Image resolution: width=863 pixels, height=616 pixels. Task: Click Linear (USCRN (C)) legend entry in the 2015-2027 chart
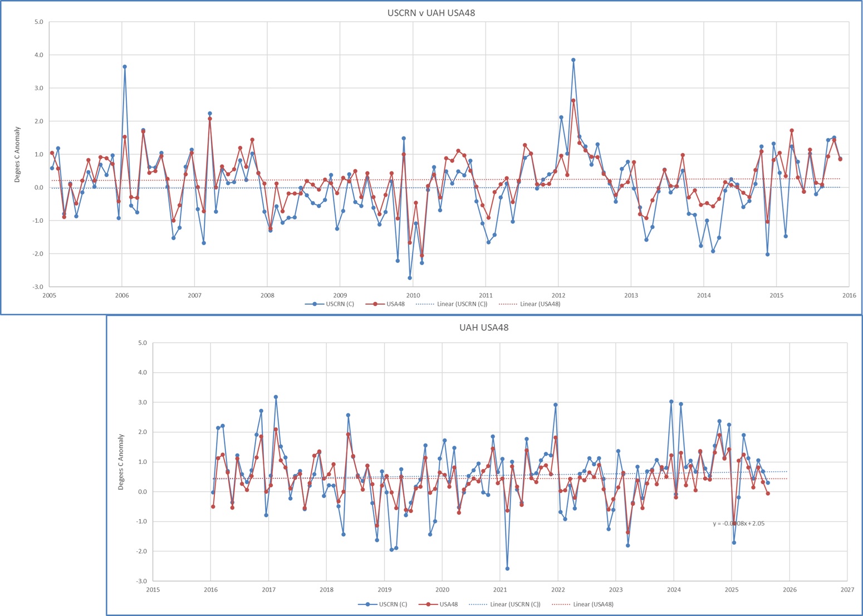click(504, 604)
